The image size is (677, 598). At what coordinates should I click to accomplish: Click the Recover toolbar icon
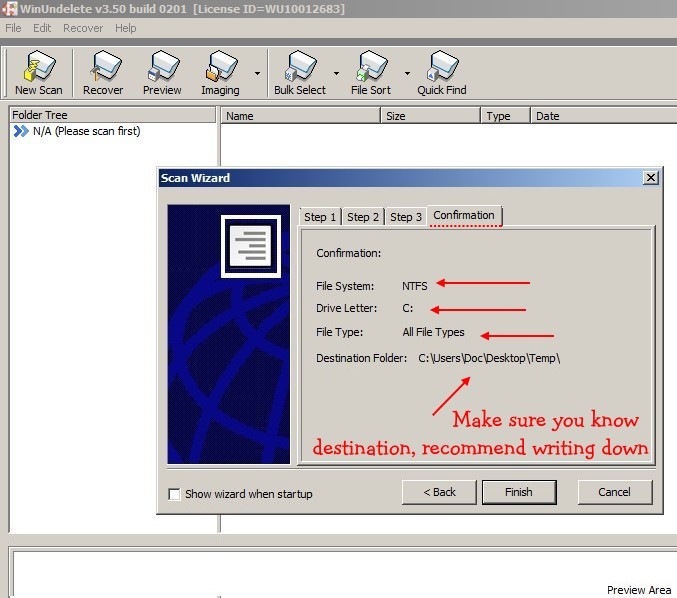(103, 68)
